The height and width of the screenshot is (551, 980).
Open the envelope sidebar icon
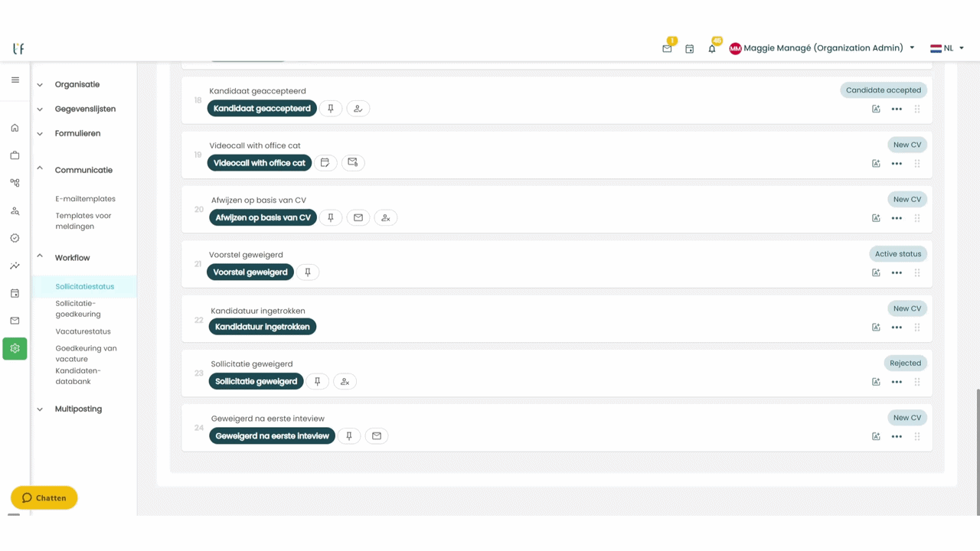(15, 321)
